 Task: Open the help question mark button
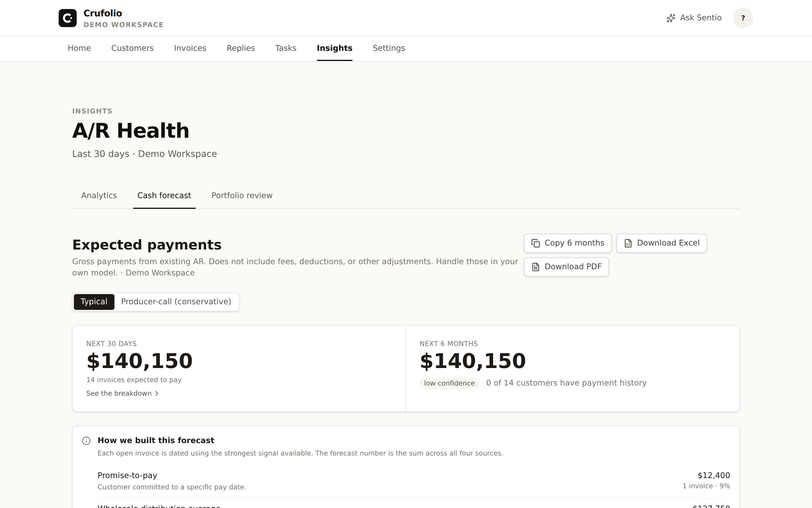coord(743,18)
